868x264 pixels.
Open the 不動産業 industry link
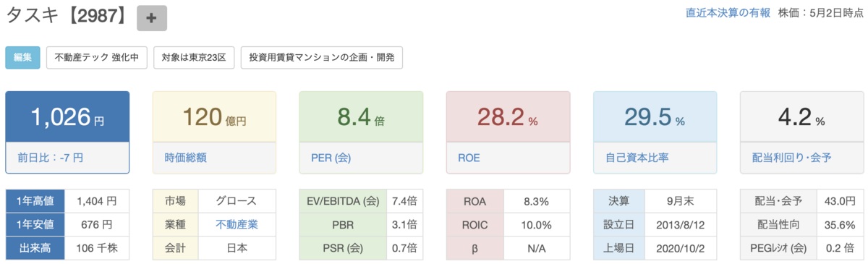[237, 224]
